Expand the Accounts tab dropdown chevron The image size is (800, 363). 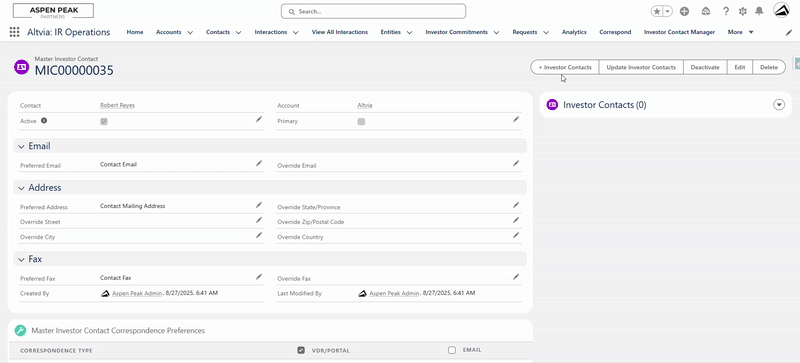190,32
